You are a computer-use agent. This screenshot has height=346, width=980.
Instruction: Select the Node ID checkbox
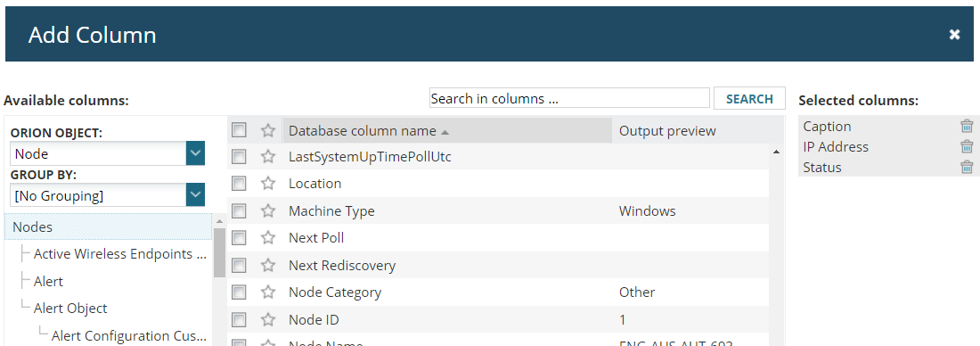239,320
